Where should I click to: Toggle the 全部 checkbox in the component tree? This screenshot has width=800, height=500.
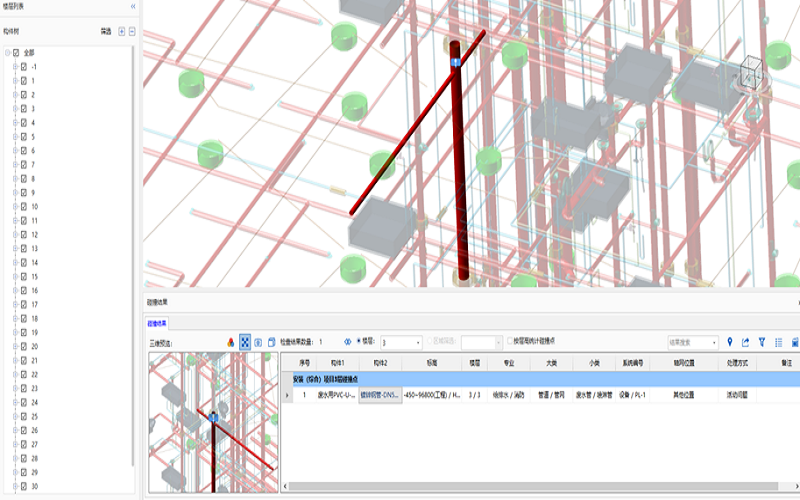pyautogui.click(x=16, y=53)
